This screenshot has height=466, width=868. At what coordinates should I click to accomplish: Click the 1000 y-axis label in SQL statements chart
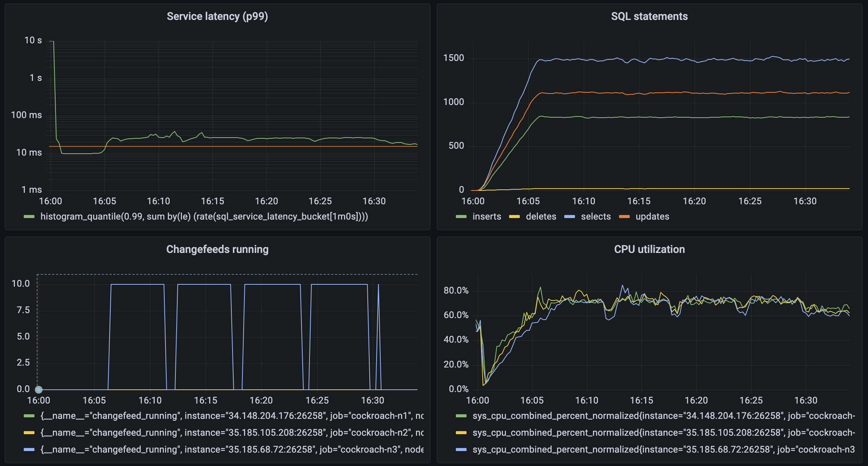point(454,102)
